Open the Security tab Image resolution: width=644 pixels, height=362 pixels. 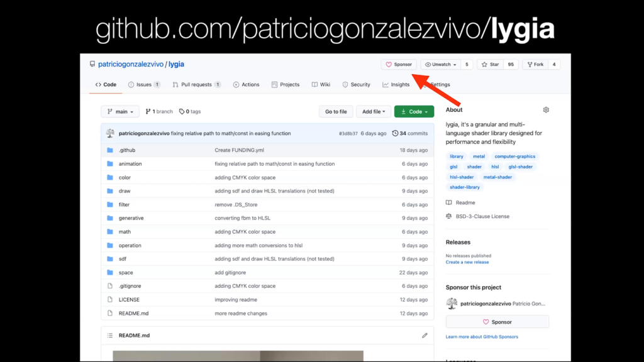[x=357, y=85]
